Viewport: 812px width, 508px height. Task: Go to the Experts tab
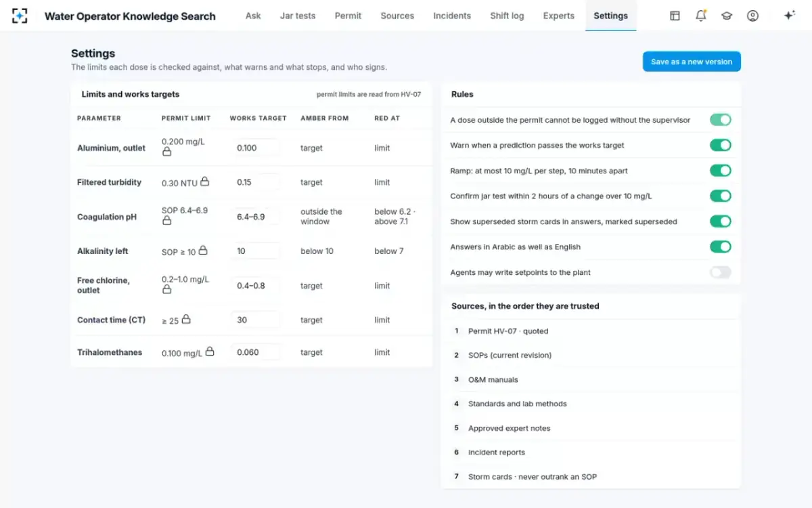point(559,16)
